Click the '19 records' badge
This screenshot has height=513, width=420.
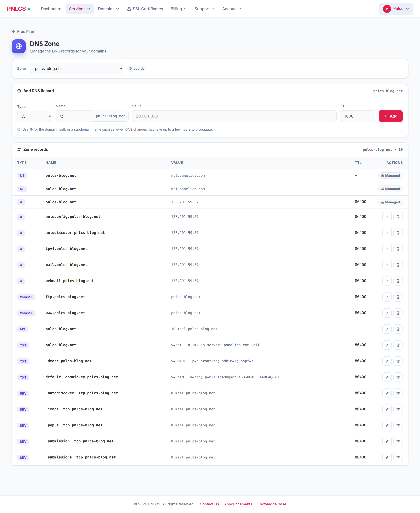tap(136, 68)
